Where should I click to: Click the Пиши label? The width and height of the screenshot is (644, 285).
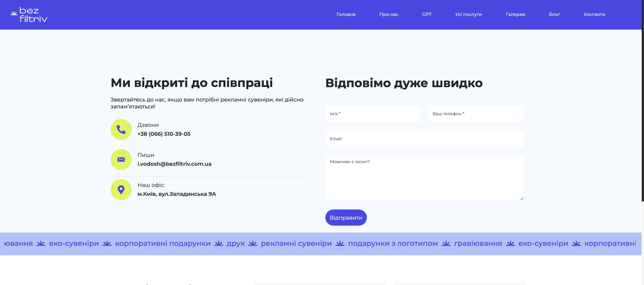[146, 155]
